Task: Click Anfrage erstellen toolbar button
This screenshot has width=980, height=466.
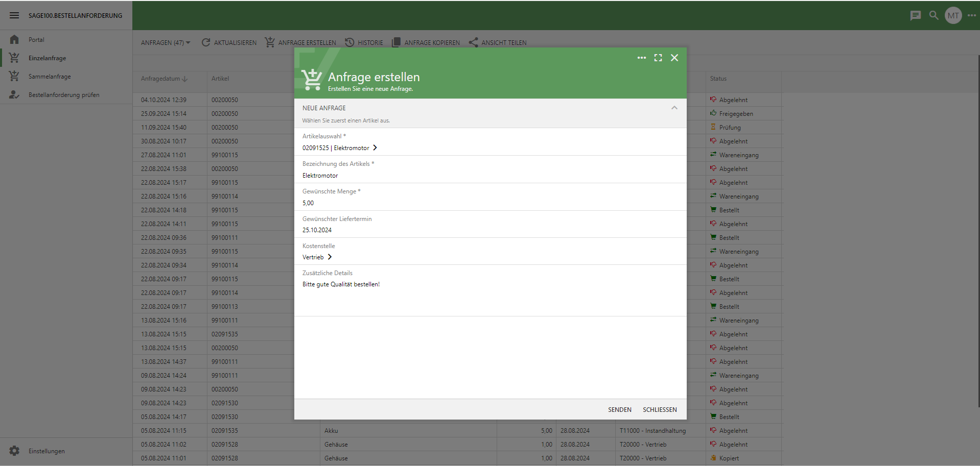Action: [x=300, y=42]
